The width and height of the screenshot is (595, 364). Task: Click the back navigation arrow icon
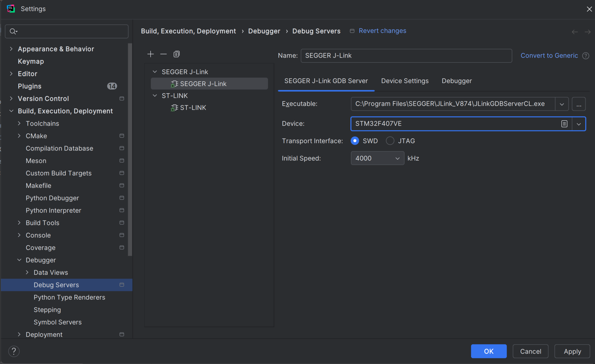[x=575, y=32]
